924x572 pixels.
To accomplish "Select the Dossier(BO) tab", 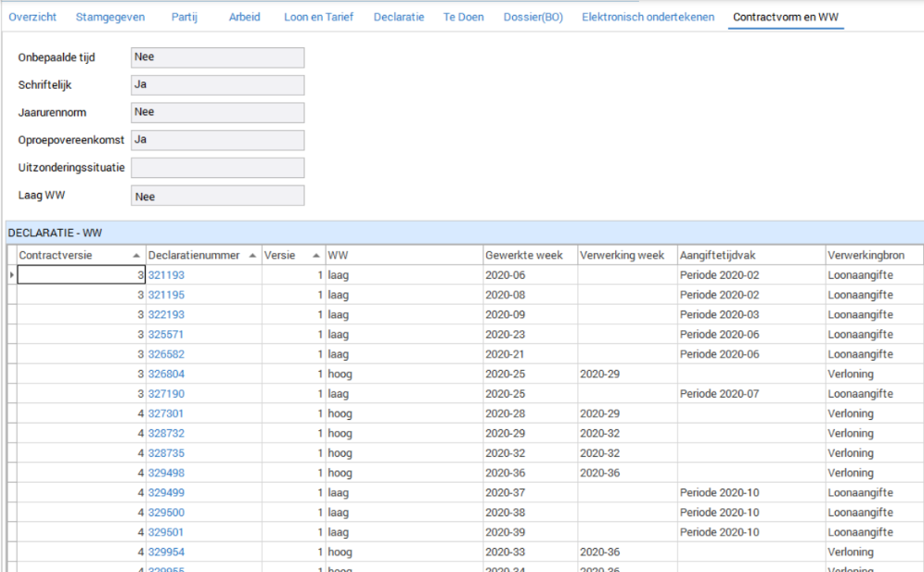I will [x=533, y=17].
